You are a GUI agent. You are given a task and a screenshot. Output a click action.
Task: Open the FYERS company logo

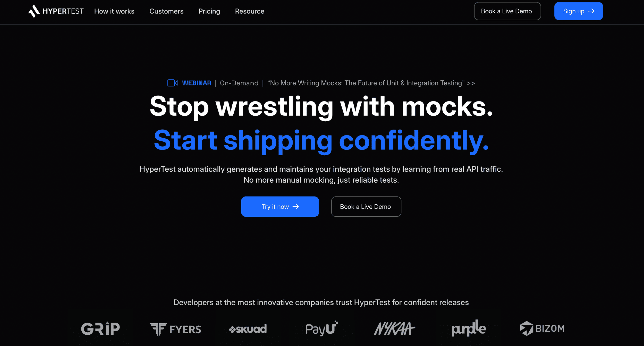[175, 329]
